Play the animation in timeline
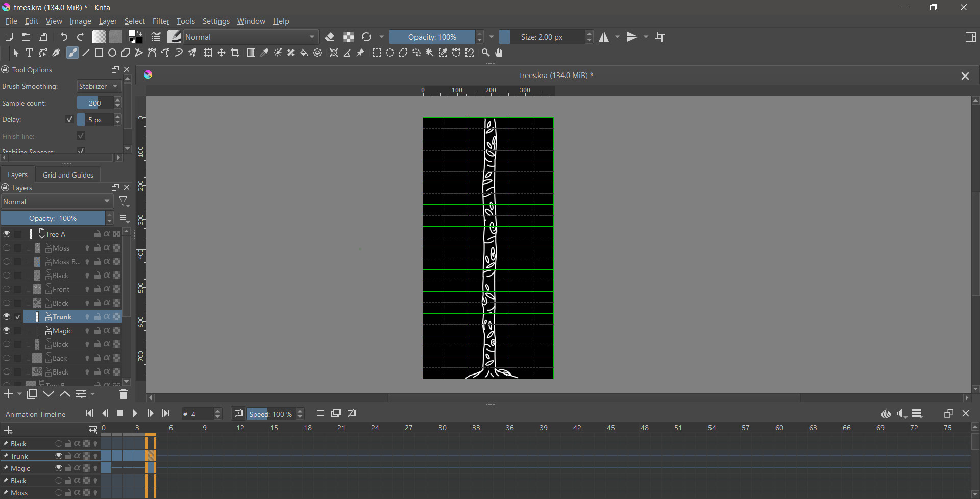This screenshot has width=980, height=499. pos(135,414)
